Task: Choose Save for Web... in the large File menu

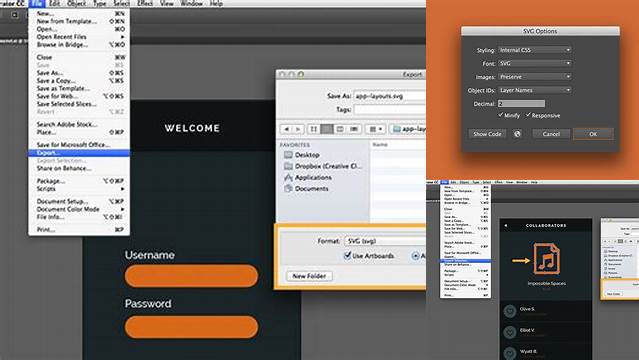Action: tap(79, 96)
